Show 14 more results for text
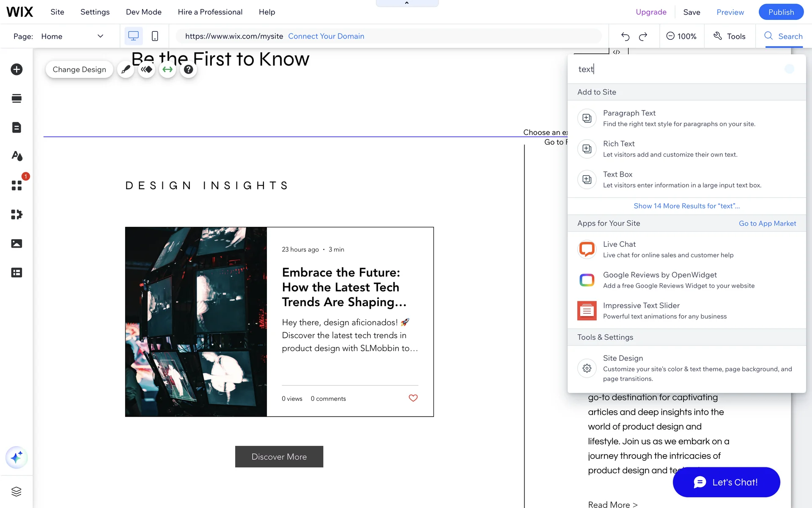Viewport: 812px width, 508px height. 686,206
